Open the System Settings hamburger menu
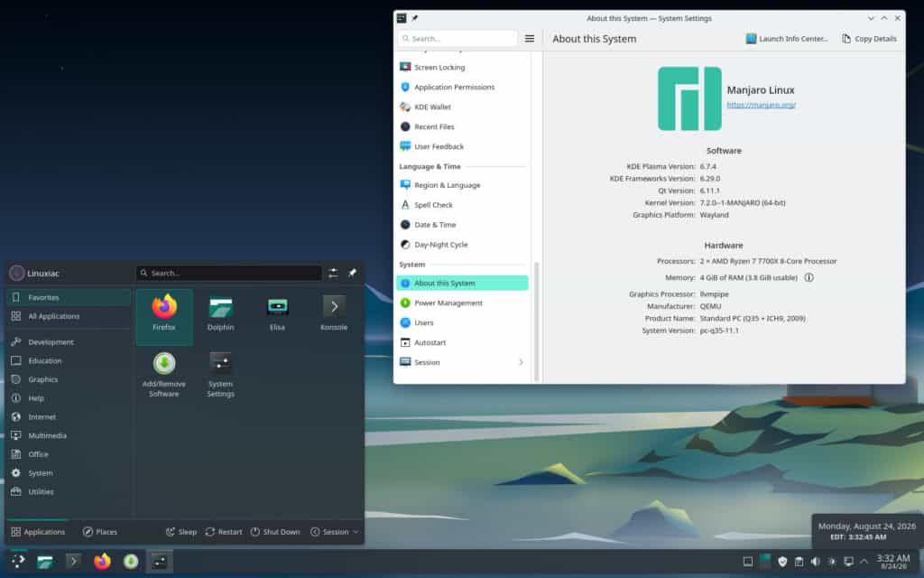This screenshot has width=924, height=578. click(x=530, y=38)
